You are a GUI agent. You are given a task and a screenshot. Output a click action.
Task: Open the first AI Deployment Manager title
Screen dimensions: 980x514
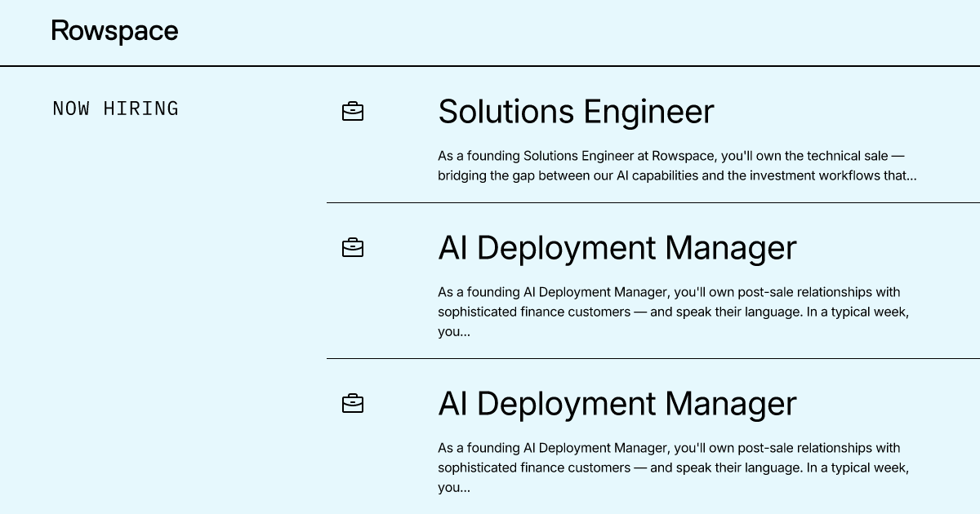[617, 248]
